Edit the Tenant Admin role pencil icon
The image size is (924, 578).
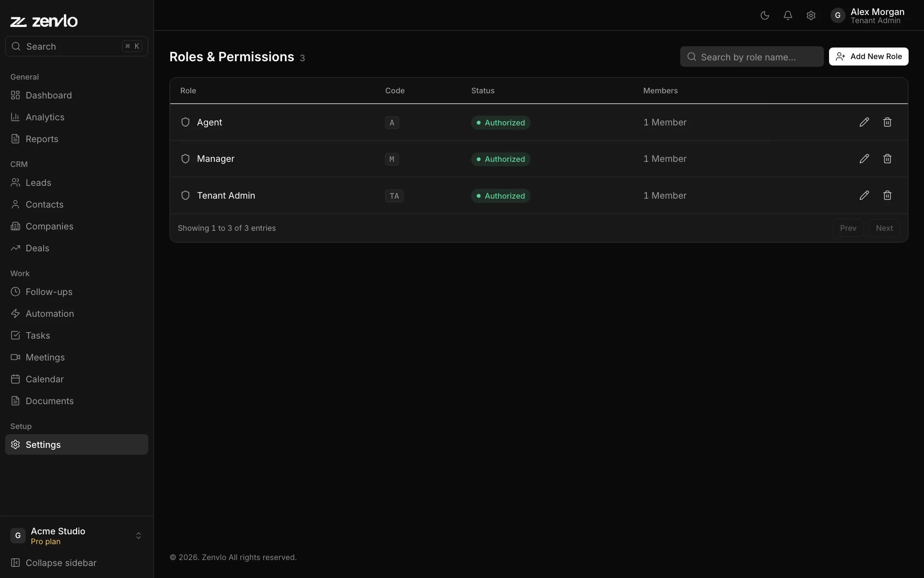[x=864, y=195]
